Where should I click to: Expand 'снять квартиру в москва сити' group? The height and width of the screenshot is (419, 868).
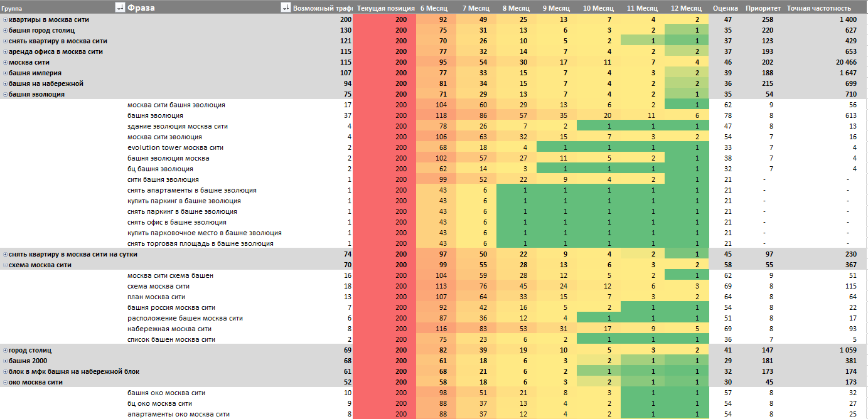[5, 41]
